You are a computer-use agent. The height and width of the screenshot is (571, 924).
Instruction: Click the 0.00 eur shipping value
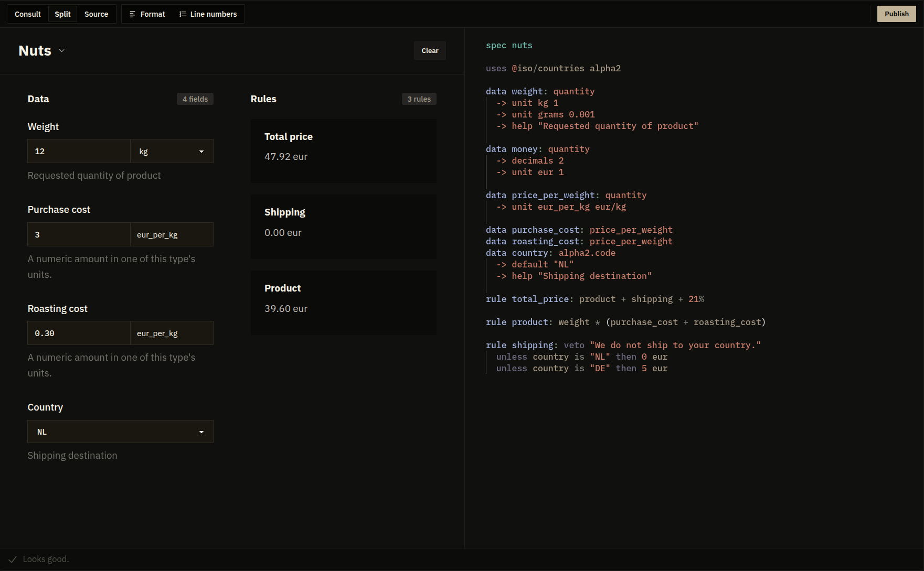283,233
